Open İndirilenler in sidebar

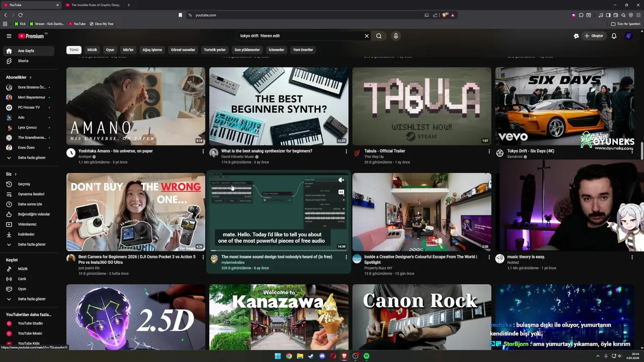click(29, 234)
